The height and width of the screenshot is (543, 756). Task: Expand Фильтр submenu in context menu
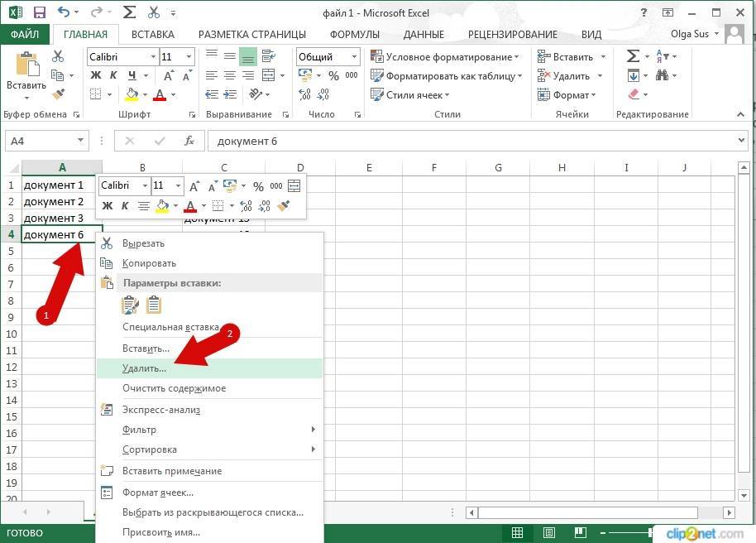209,429
